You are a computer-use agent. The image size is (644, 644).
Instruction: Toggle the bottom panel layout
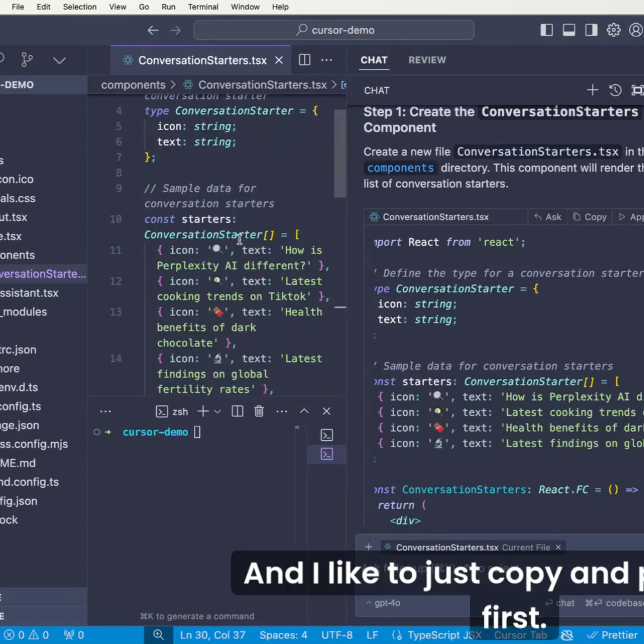[x=569, y=30]
